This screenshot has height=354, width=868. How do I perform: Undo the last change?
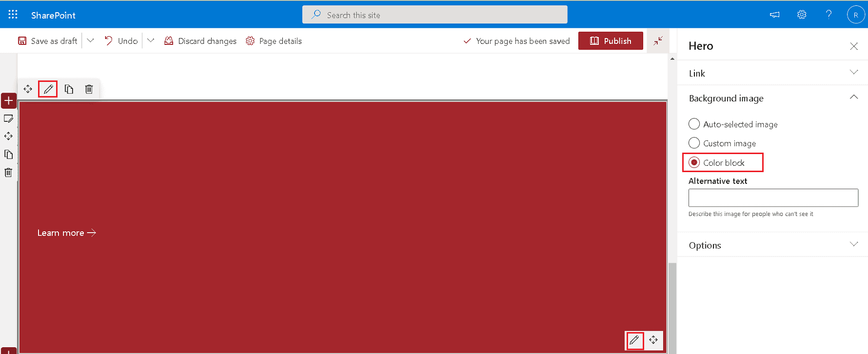tap(121, 41)
